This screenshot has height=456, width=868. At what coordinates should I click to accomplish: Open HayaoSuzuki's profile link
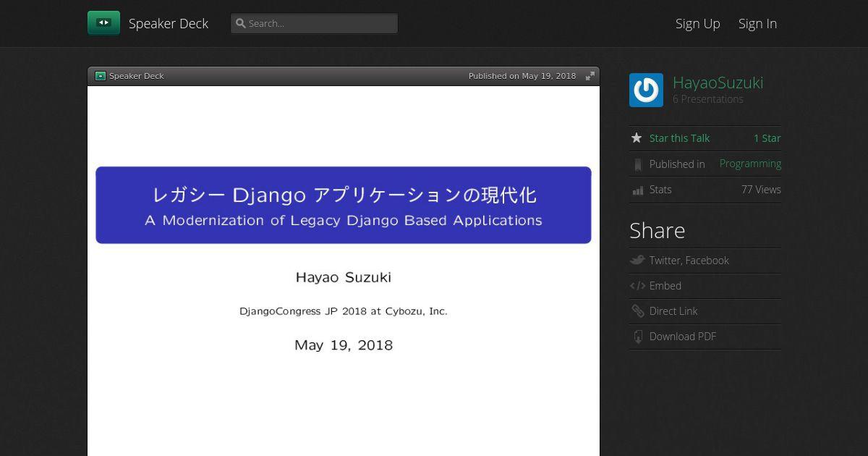718,83
